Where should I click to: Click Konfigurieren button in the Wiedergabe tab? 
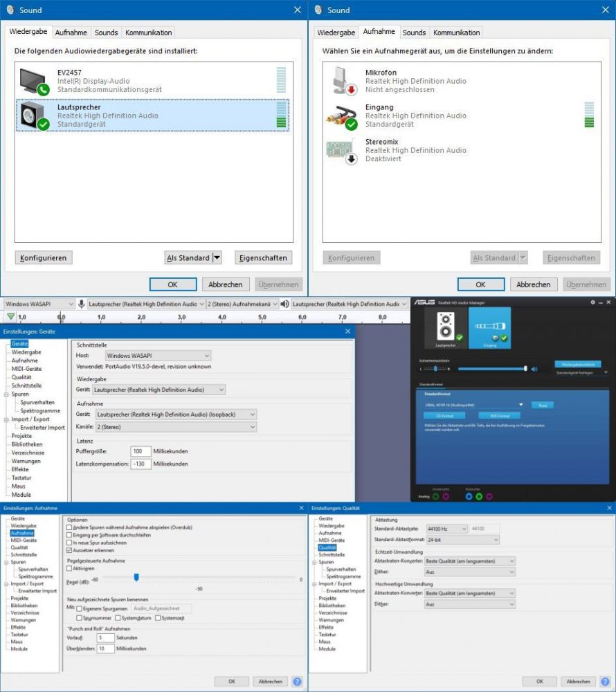tap(44, 258)
